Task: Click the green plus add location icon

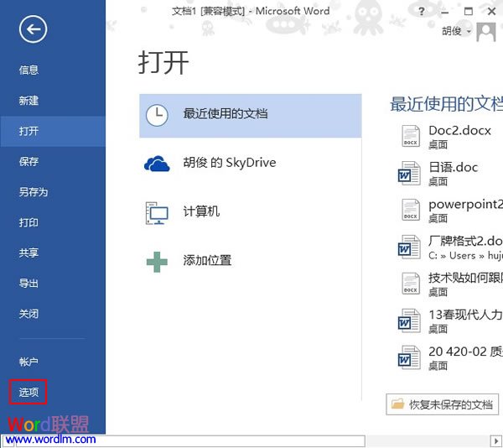Action: click(157, 261)
